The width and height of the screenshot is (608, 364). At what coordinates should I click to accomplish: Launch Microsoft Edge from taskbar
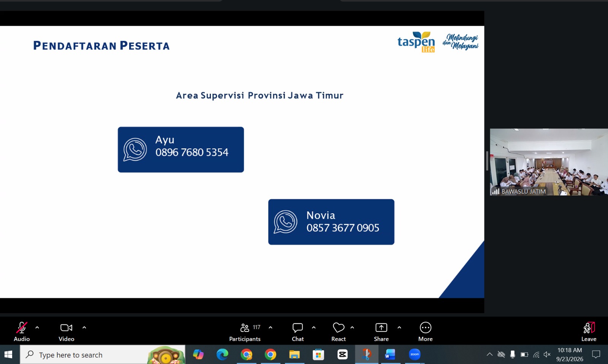[x=222, y=355]
